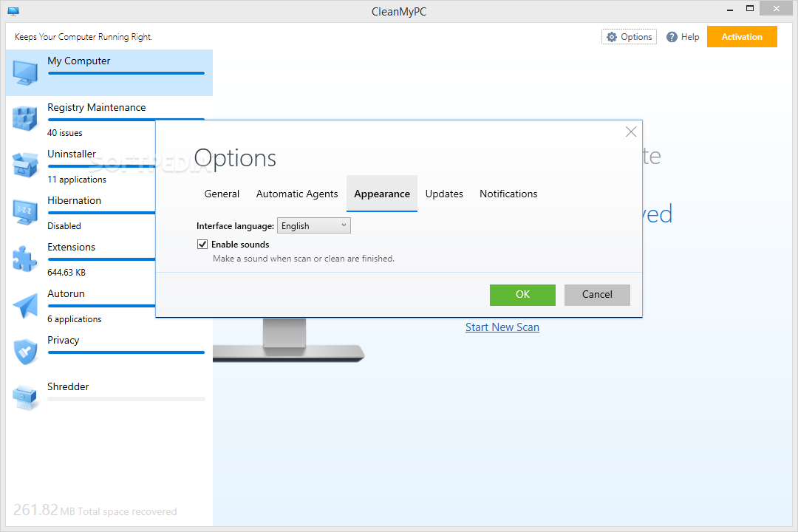
Task: Click the Help label in header
Action: (x=690, y=37)
